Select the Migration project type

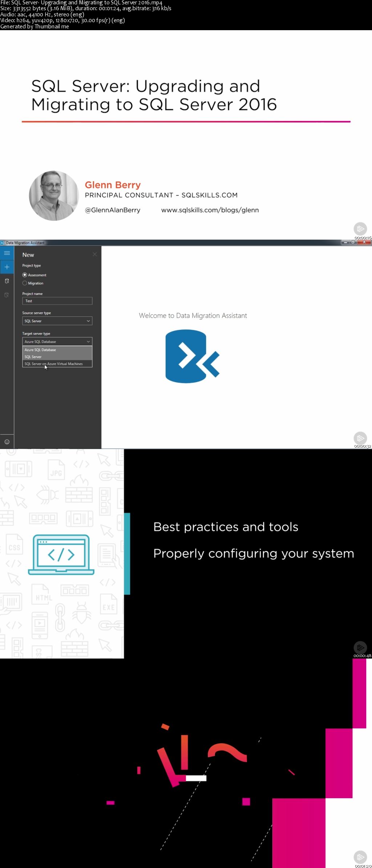pyautogui.click(x=33, y=283)
